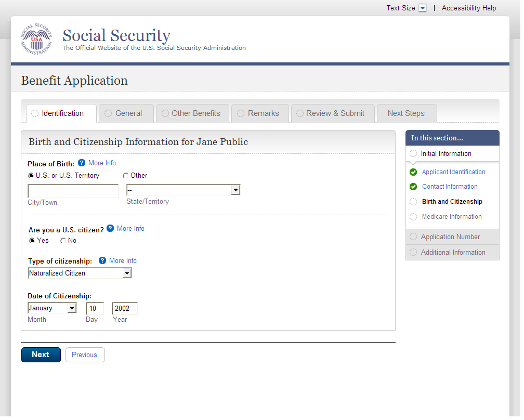Open the Review & Submit tab
524x420 pixels.
point(334,113)
